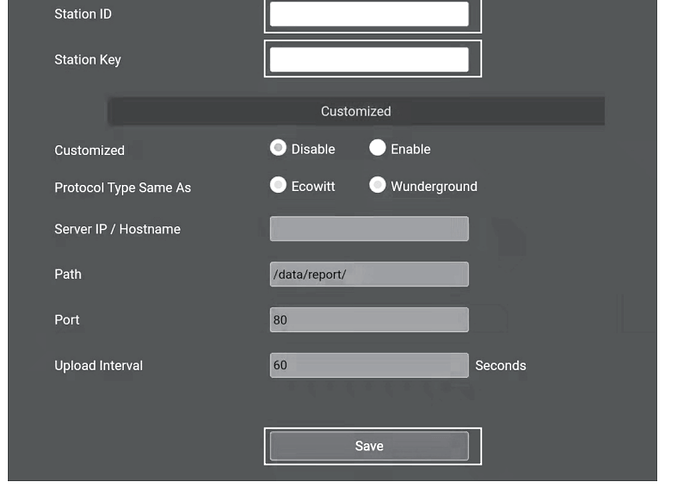Click the 'Port' label
This screenshot has height=495, width=690.
[x=67, y=319]
